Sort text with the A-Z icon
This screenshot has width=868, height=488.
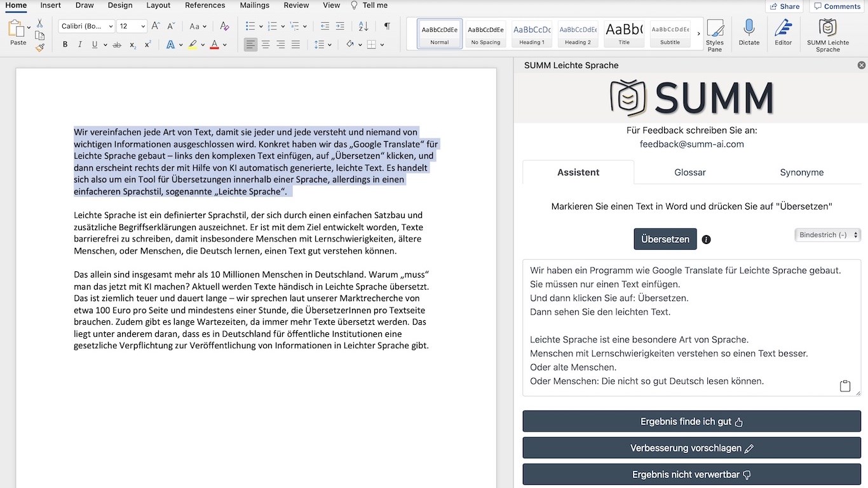point(363,26)
